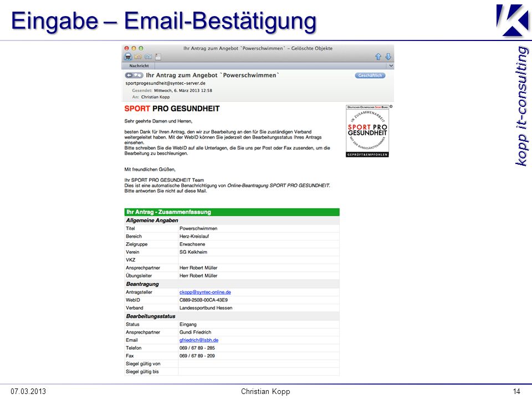This screenshot has height=399, width=532.
Task: Click the print icon in the mail toolbar
Action: coord(128,57)
